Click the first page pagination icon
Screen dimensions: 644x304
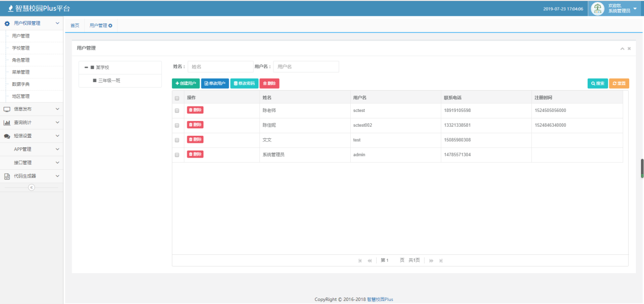click(360, 260)
